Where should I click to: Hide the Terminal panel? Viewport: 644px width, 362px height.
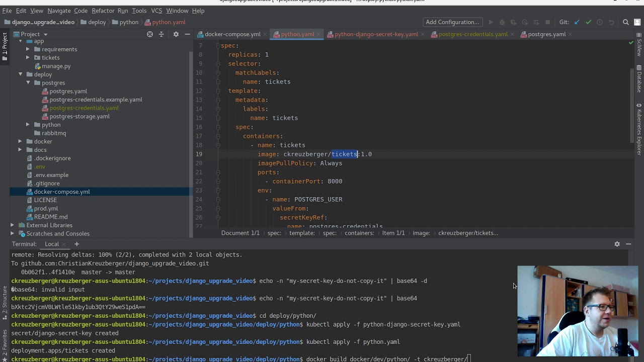[x=628, y=244]
